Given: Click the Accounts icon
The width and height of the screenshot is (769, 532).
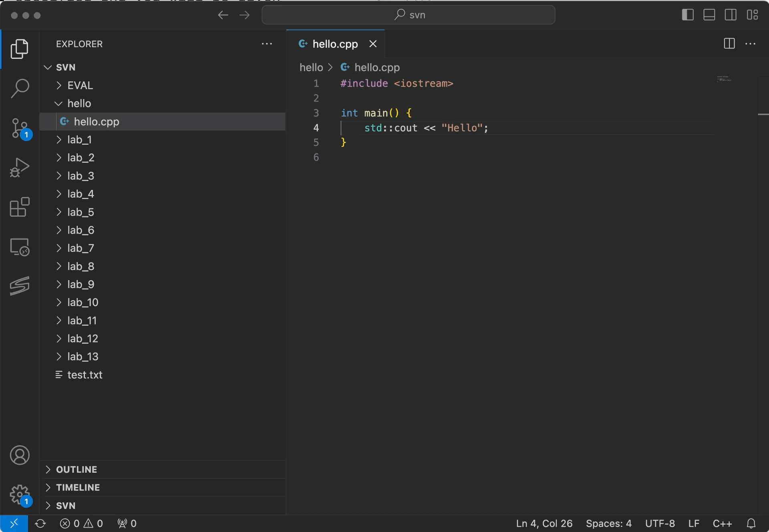Looking at the screenshot, I should (x=19, y=455).
